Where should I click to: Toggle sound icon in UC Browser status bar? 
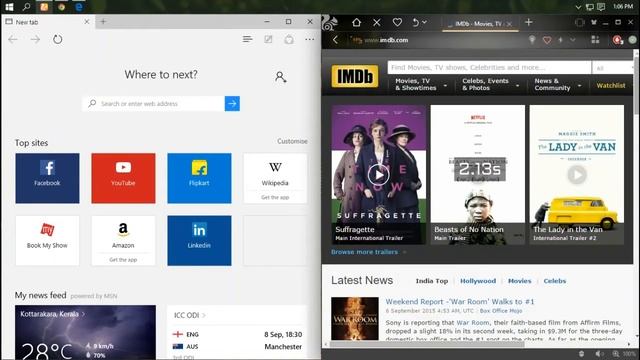point(599,354)
